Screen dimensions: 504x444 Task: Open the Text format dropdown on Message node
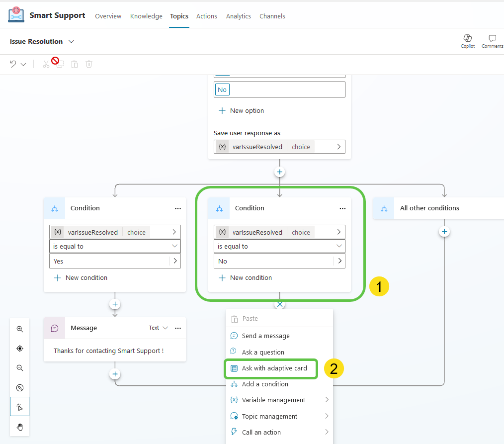158,328
